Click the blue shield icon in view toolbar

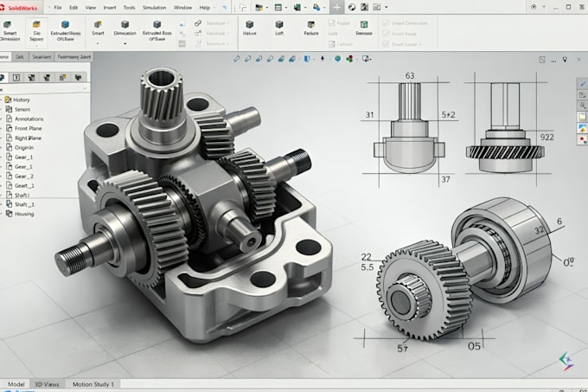307,59
